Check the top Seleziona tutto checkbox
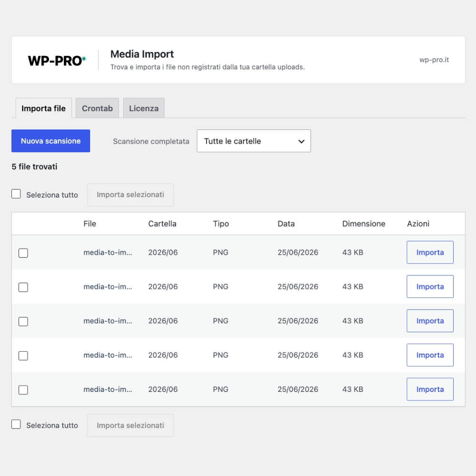This screenshot has height=476, width=476. click(x=16, y=194)
